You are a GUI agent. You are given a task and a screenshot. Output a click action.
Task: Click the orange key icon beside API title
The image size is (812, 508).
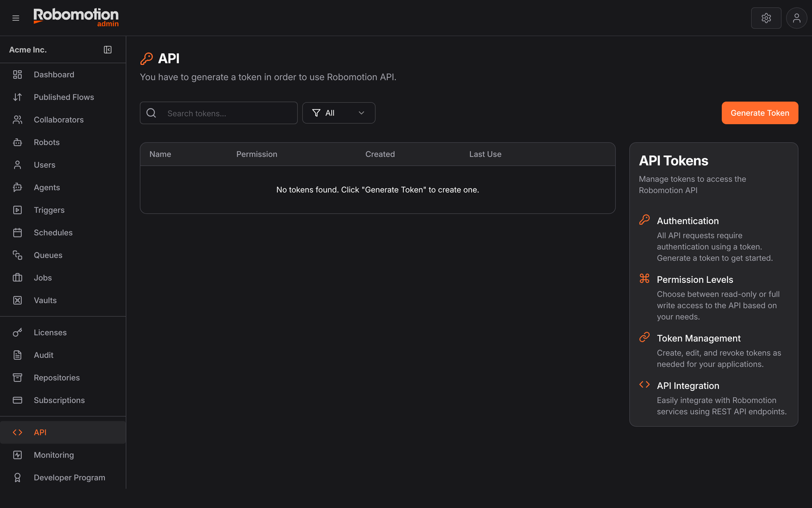coord(147,59)
